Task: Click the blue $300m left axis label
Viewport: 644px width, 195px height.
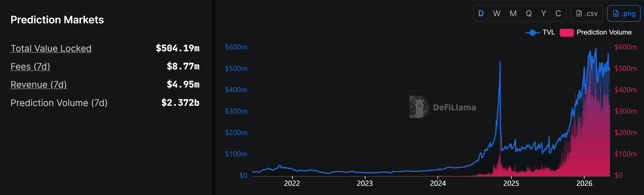Action: 236,111
